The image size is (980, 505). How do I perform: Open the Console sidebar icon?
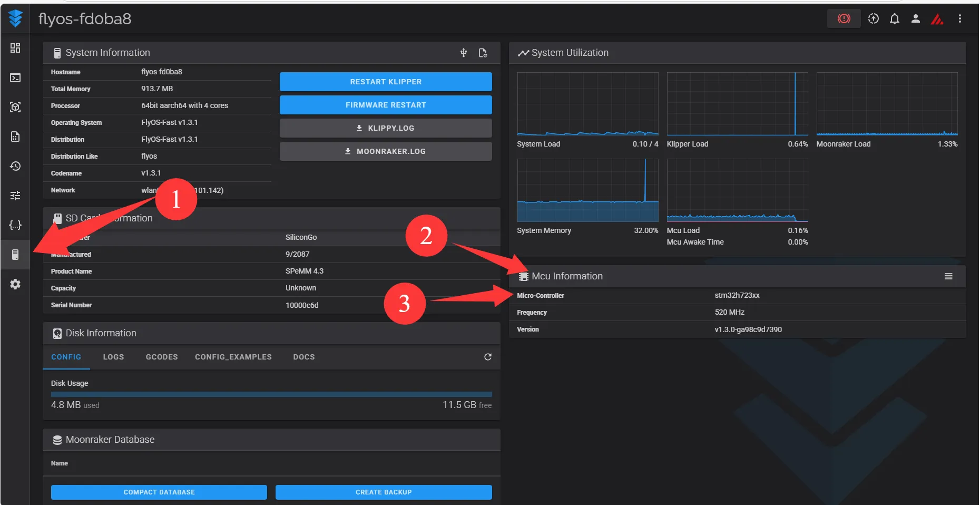pyautogui.click(x=15, y=77)
